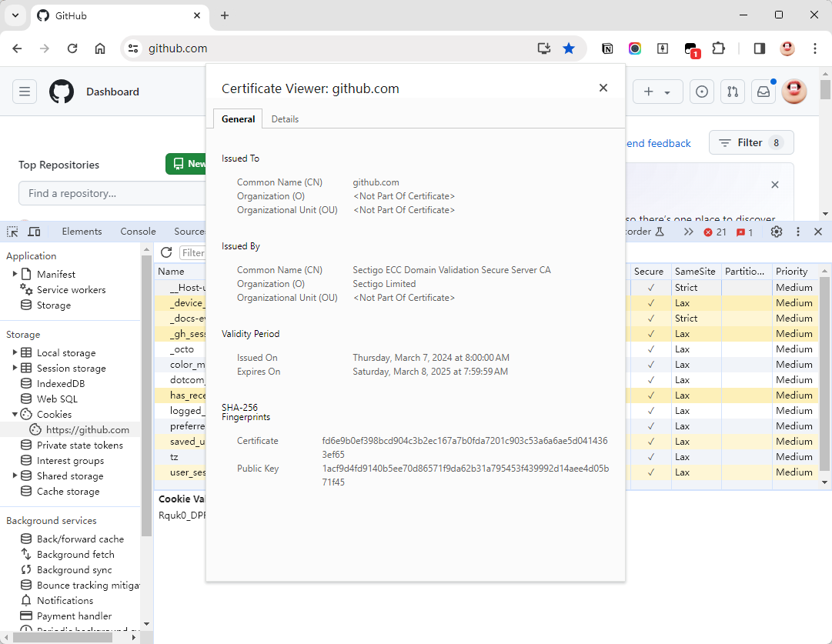Select General tab in Certificate Viewer
This screenshot has width=832, height=644.
239,119
